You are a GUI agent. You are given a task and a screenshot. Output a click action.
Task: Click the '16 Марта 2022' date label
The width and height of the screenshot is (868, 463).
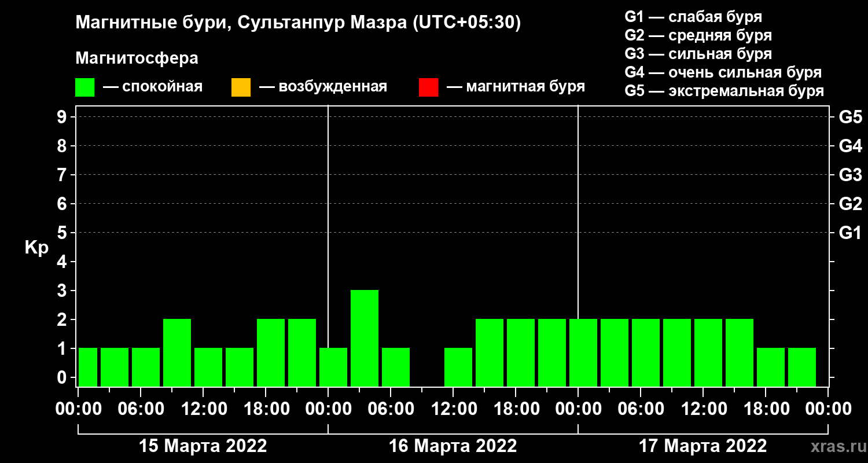[453, 446]
